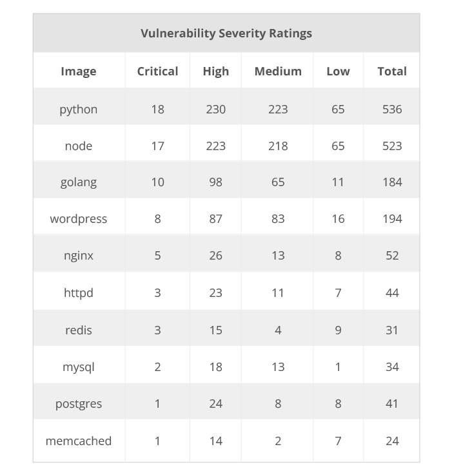Viewport: 452px width, 476px height.
Task: Click the Critical column header
Action: pyautogui.click(x=157, y=71)
